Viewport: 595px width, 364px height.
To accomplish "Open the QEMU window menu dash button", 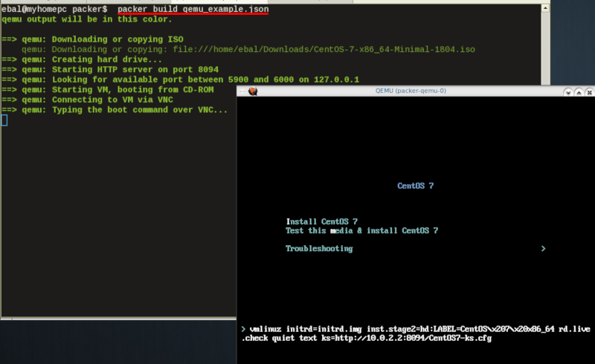I will tap(242, 91).
